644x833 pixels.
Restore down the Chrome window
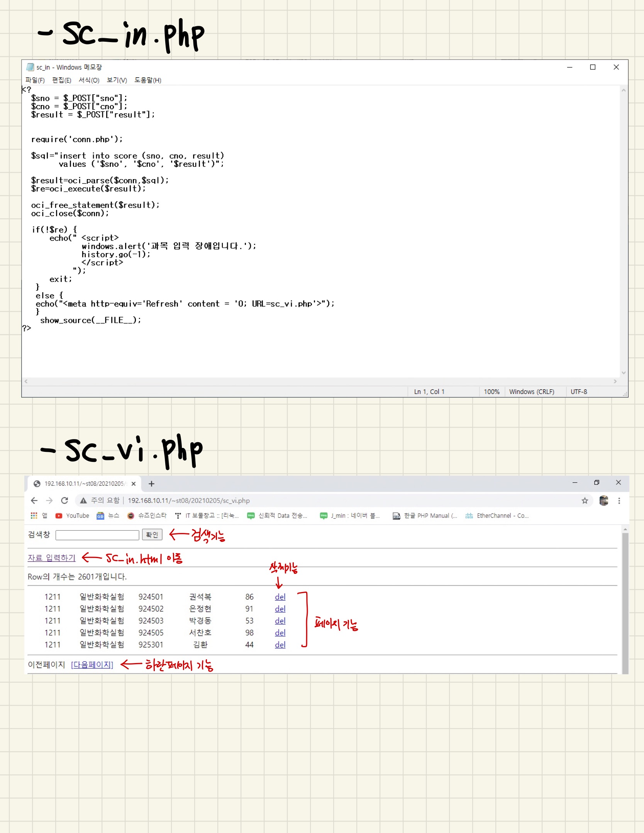click(597, 482)
